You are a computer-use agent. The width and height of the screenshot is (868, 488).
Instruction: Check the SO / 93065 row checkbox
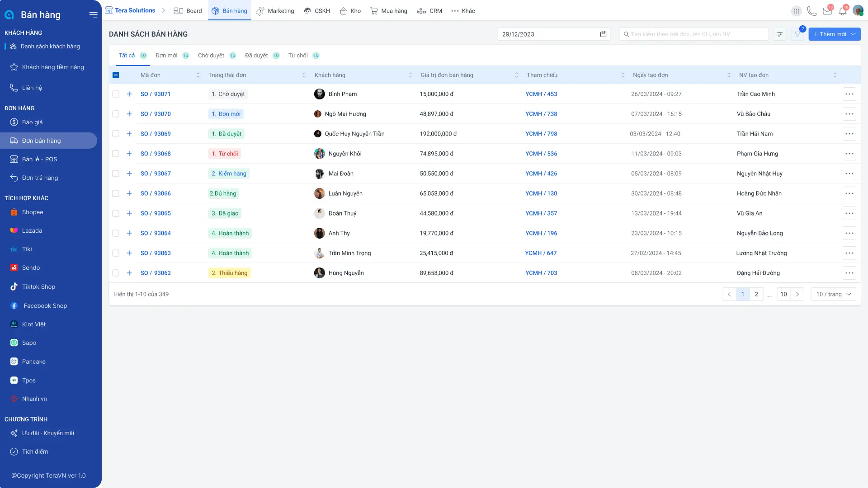point(116,213)
